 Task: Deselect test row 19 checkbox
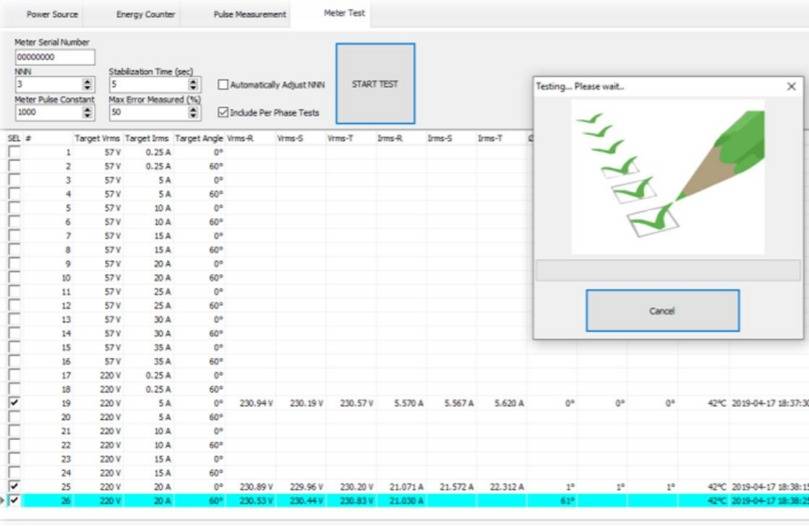pos(14,402)
